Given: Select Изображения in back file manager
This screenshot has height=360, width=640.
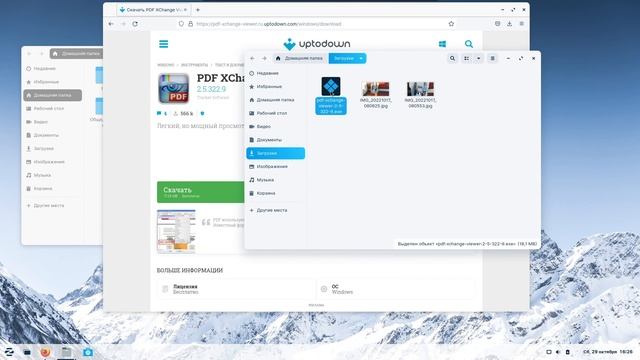Looking at the screenshot, I should 53,162.
